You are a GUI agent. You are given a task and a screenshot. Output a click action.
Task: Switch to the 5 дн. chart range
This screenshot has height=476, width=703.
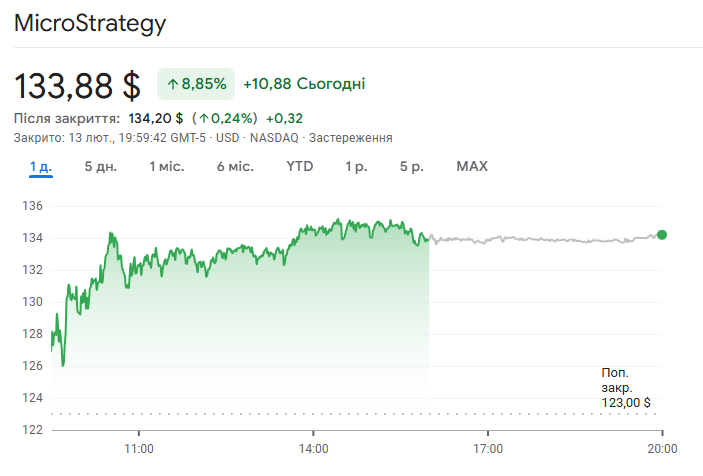coord(100,166)
